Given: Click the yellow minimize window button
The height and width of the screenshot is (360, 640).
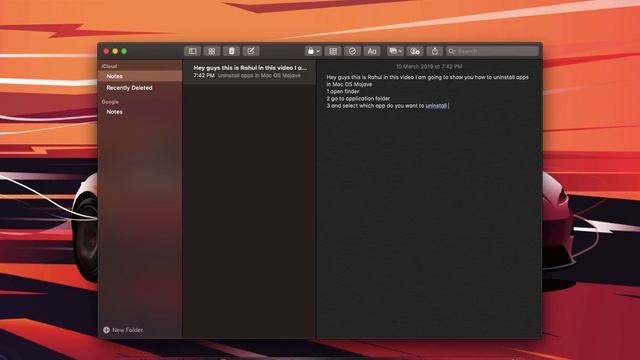Looking at the screenshot, I should pyautogui.click(x=115, y=51).
